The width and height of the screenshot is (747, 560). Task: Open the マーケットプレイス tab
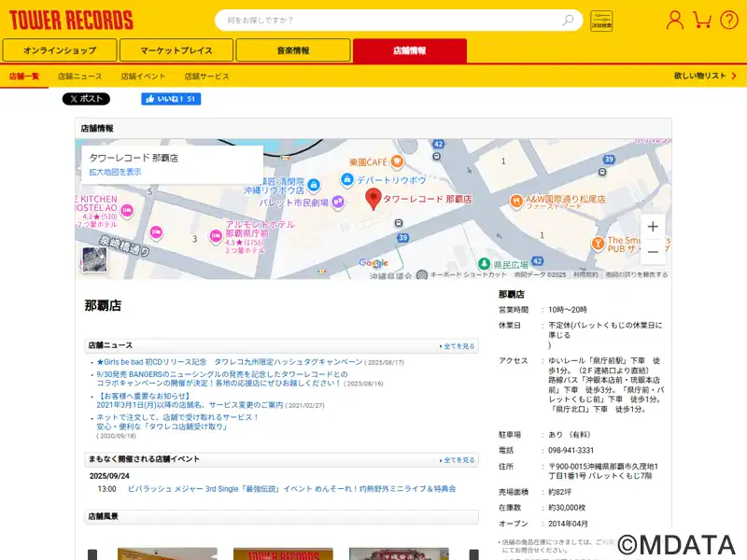[x=176, y=50]
